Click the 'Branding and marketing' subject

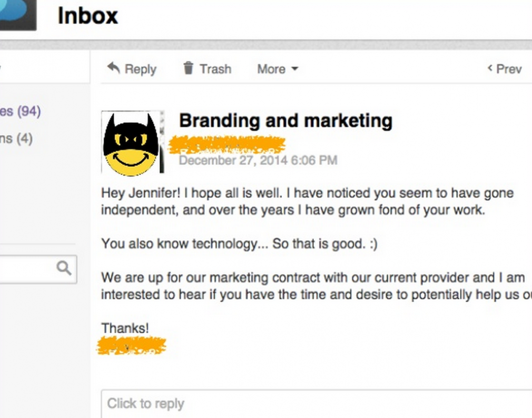pyautogui.click(x=285, y=121)
